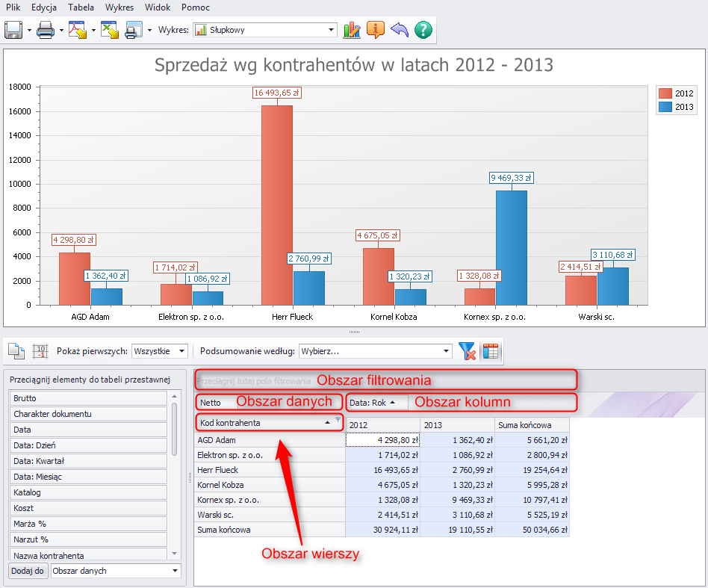Click the Dodaj do button
Viewport: 708px width, 588px height.
28,571
